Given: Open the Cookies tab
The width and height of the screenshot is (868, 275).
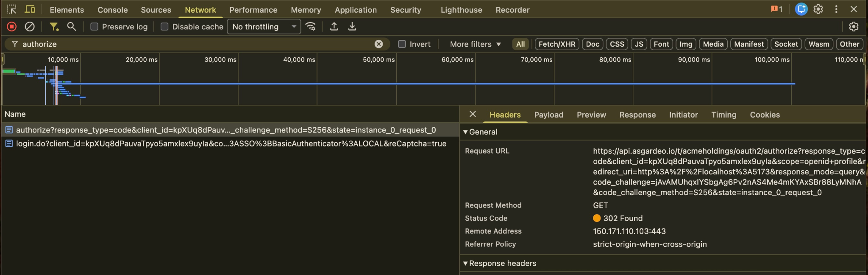Looking at the screenshot, I should (765, 115).
